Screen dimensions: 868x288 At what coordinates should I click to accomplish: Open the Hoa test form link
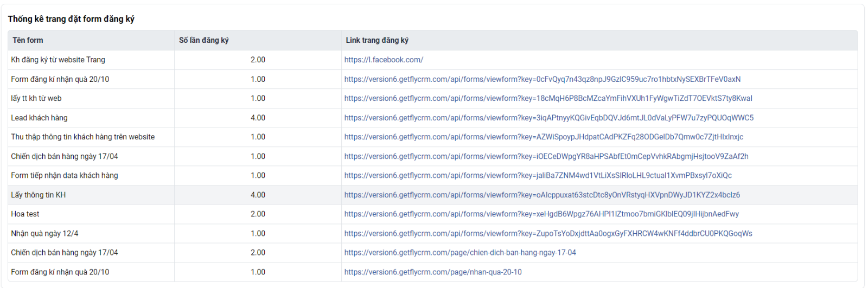click(541, 214)
